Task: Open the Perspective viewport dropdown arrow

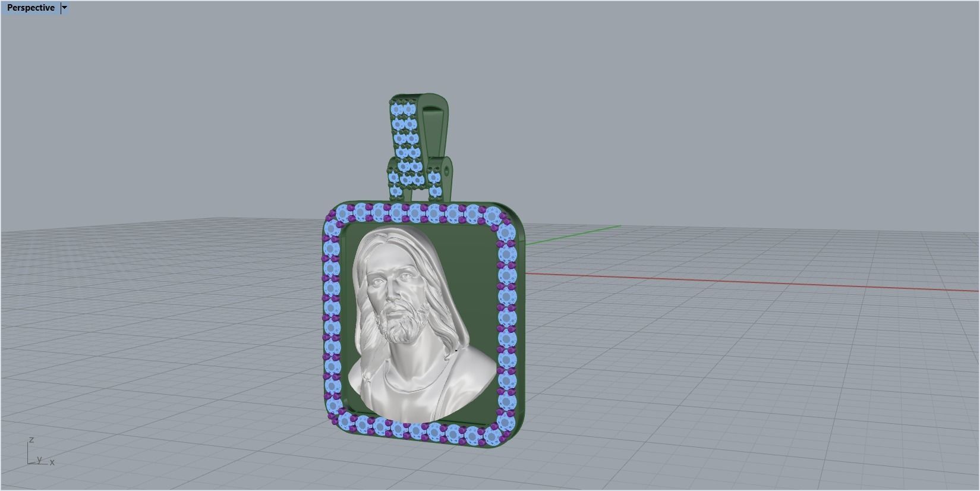Action: 65,8
